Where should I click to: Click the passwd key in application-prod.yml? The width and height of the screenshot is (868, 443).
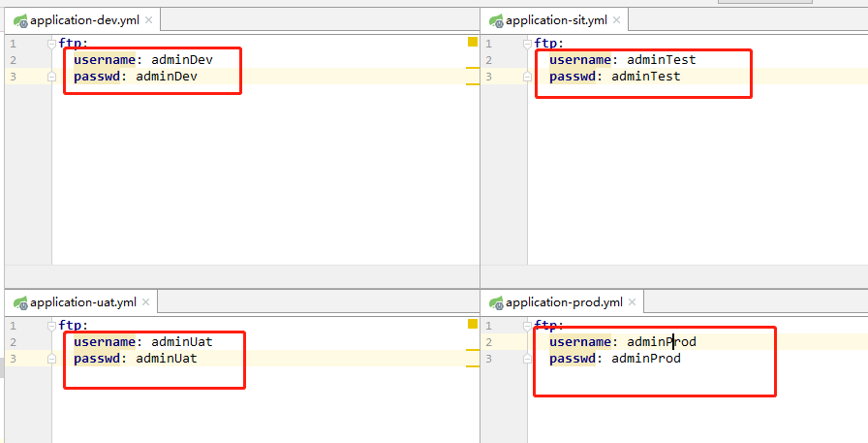573,359
